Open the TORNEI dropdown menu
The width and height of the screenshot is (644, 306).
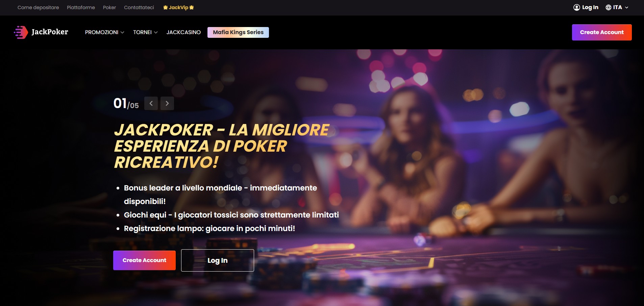[145, 32]
